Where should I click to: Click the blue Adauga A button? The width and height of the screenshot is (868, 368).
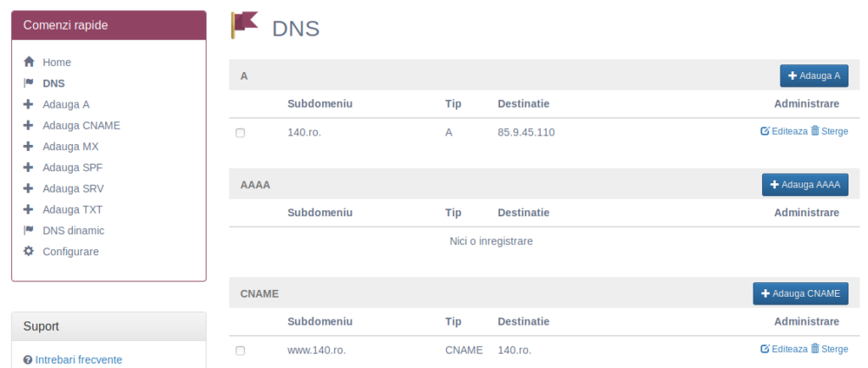(x=814, y=75)
